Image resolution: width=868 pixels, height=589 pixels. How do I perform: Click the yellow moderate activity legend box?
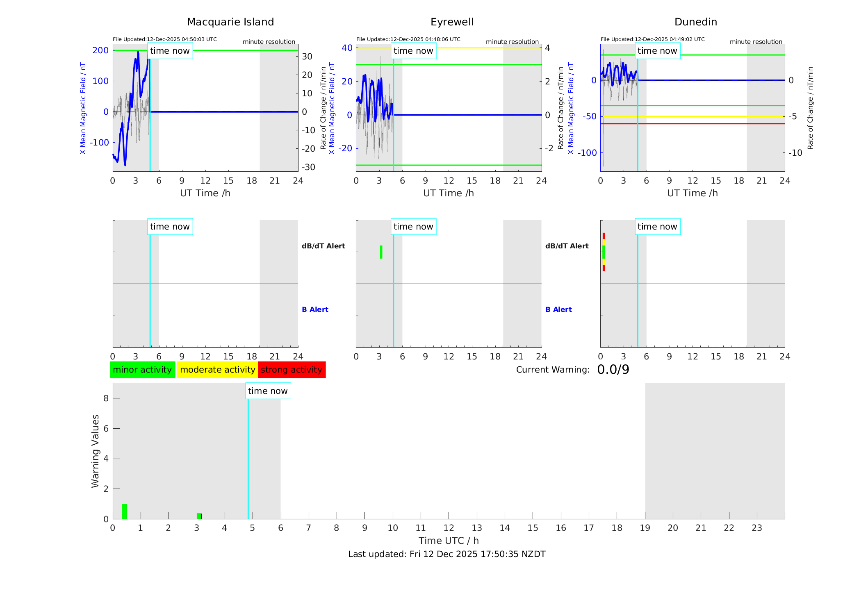click(x=217, y=370)
